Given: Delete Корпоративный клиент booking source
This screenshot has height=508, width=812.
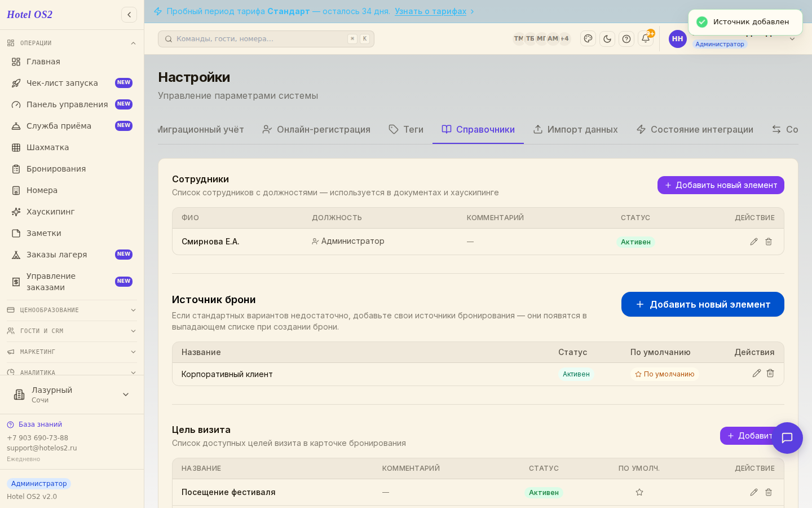Looking at the screenshot, I should [770, 373].
